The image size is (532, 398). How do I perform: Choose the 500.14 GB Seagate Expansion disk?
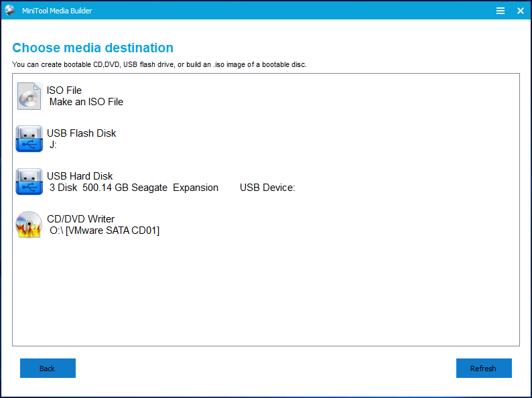coord(134,188)
